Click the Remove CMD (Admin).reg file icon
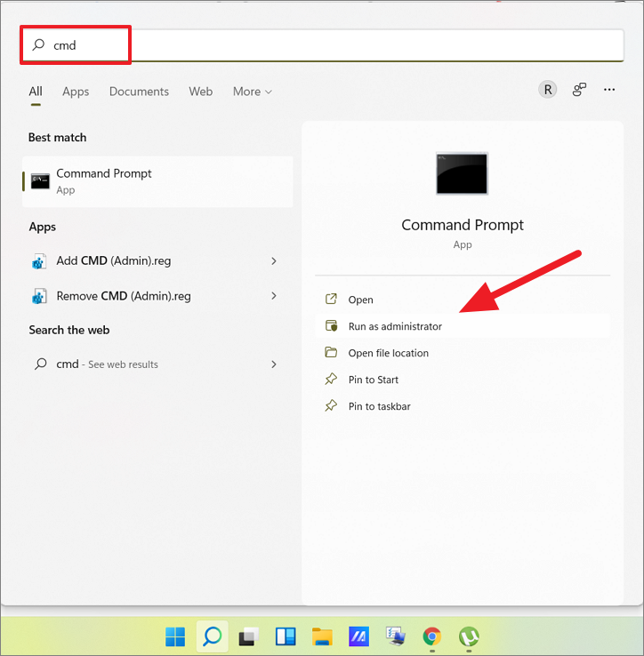 (39, 297)
